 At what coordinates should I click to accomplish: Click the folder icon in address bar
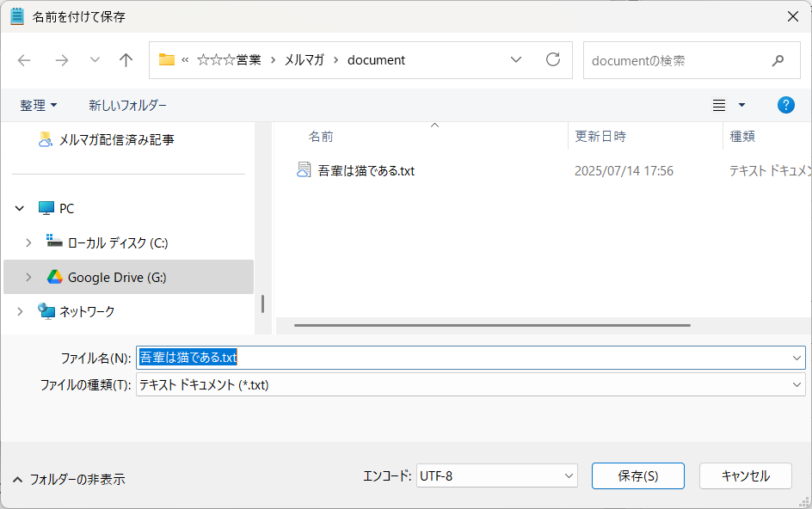pos(166,60)
